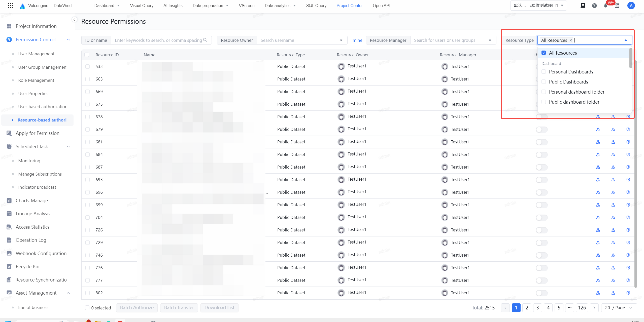Select User Management in sidebar

tap(36, 54)
